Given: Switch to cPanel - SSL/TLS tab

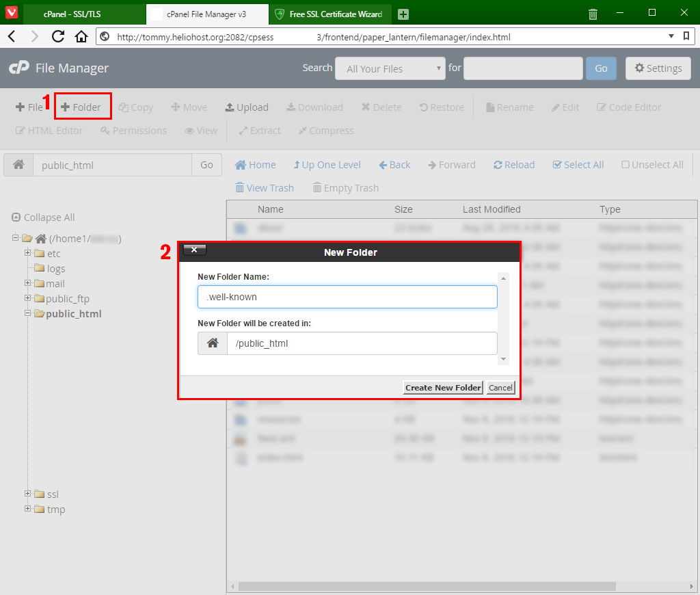Looking at the screenshot, I should 84,14.
